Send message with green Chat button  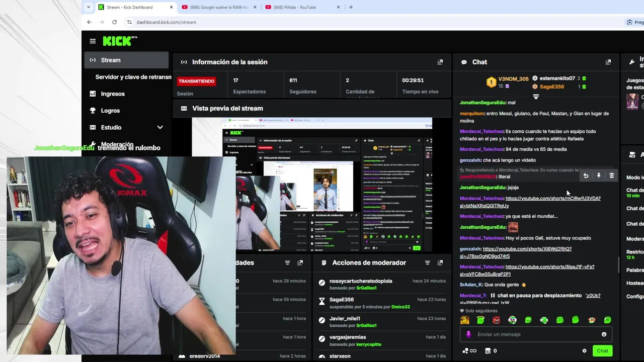[602, 351]
